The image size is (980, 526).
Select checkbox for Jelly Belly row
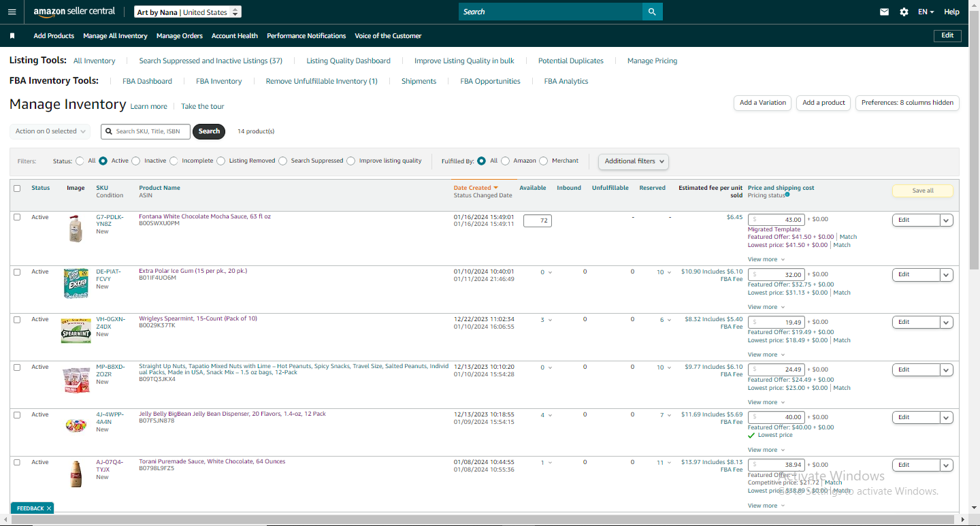pyautogui.click(x=17, y=414)
